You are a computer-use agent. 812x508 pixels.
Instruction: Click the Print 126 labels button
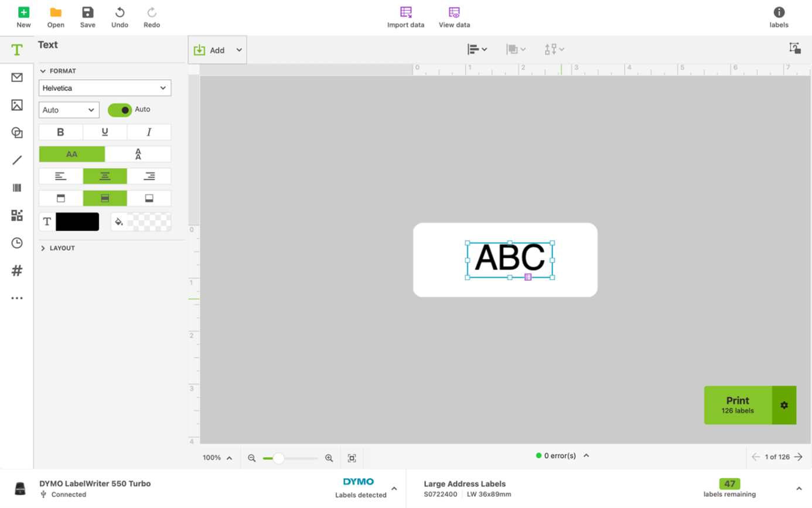tap(738, 405)
